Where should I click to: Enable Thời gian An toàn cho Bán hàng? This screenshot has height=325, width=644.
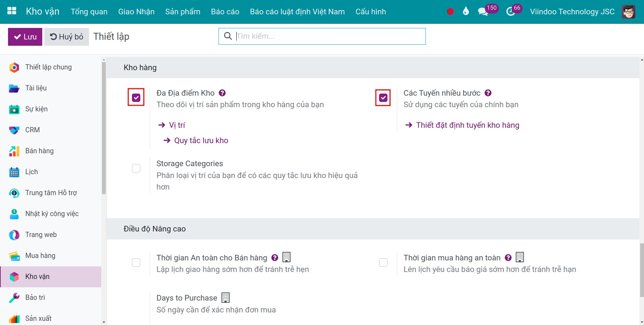(x=136, y=263)
